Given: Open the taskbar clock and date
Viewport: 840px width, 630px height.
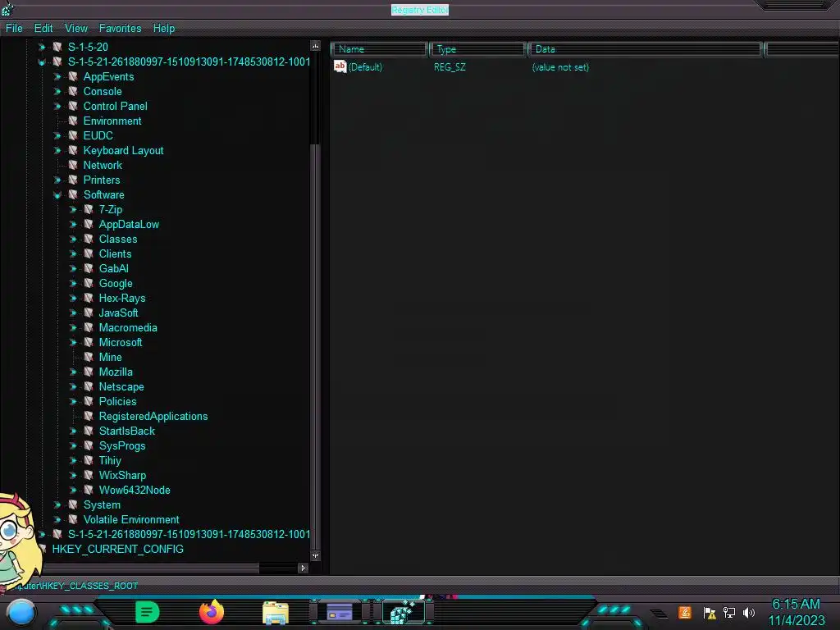Looking at the screenshot, I should 797,612.
